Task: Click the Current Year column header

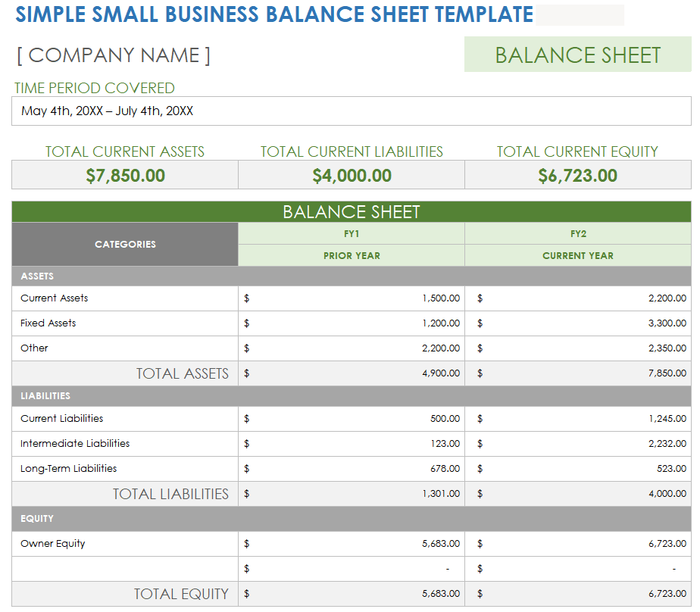Action: pos(577,256)
